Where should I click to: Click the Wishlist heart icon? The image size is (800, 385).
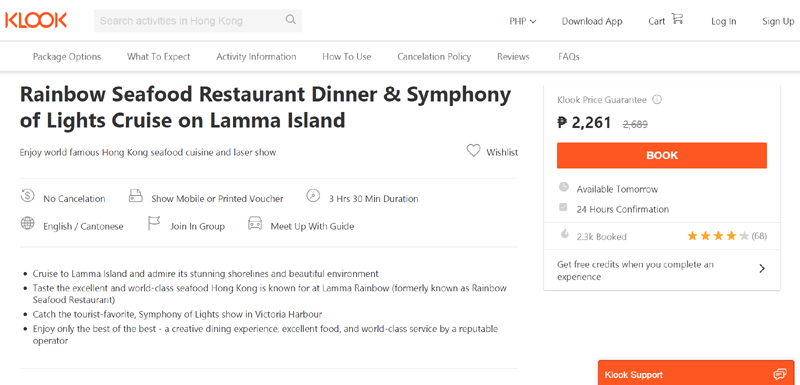(473, 151)
